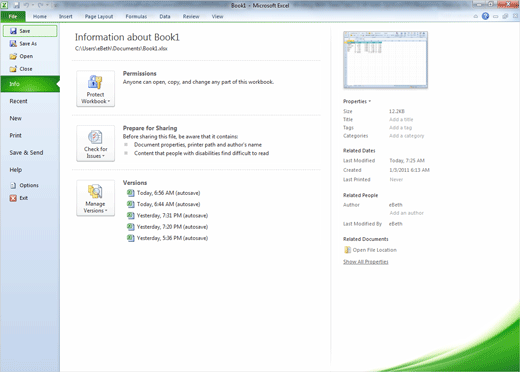The image size is (520, 372).
Task: Click the Size value 12.2KB
Action: tap(397, 111)
